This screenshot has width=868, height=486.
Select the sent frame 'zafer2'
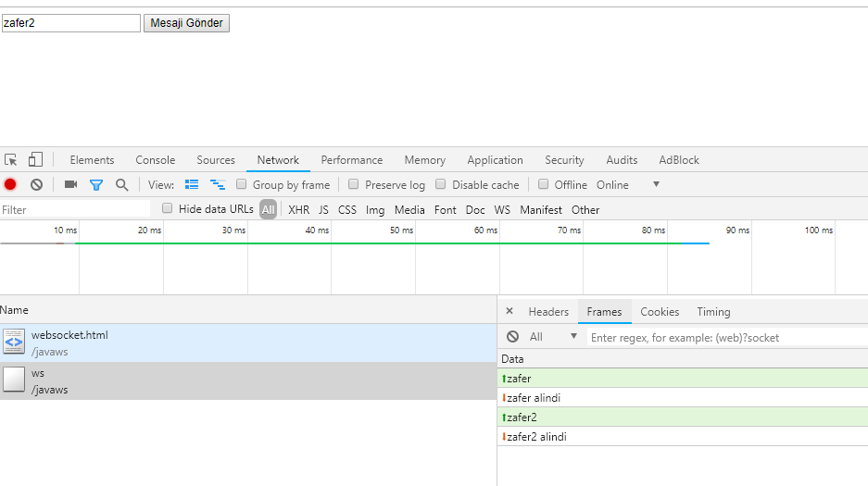coord(683,417)
